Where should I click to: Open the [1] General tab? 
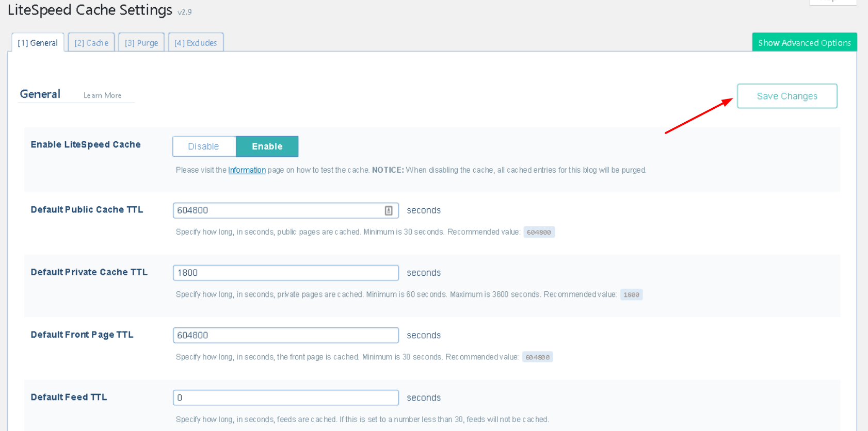coord(38,43)
